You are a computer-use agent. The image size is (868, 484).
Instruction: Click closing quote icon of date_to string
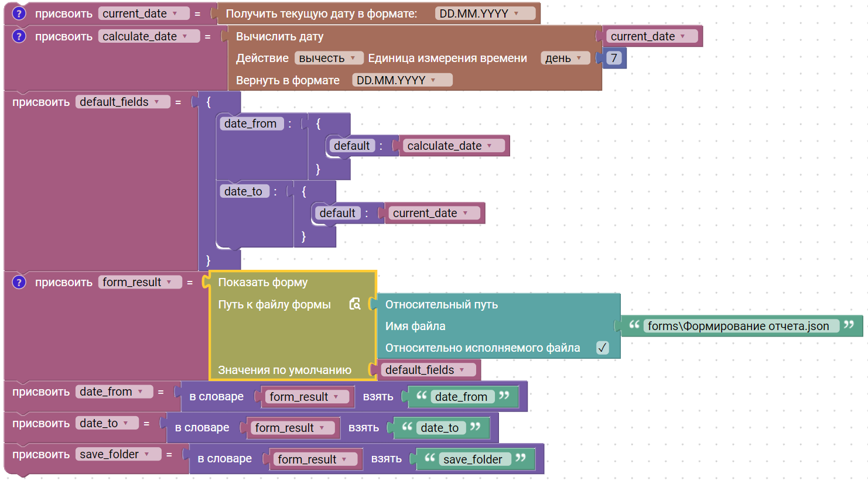click(475, 427)
